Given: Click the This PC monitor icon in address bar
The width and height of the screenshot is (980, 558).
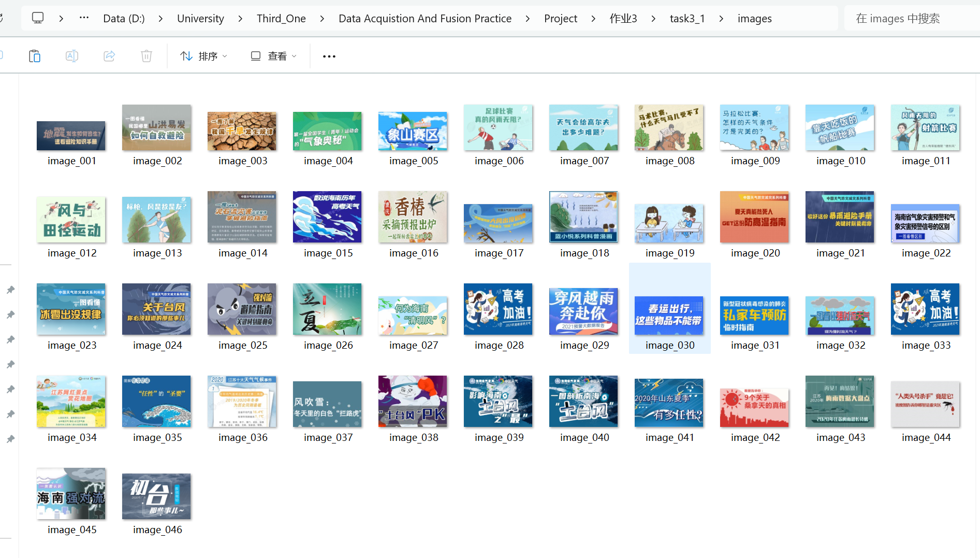Looking at the screenshot, I should (x=38, y=18).
